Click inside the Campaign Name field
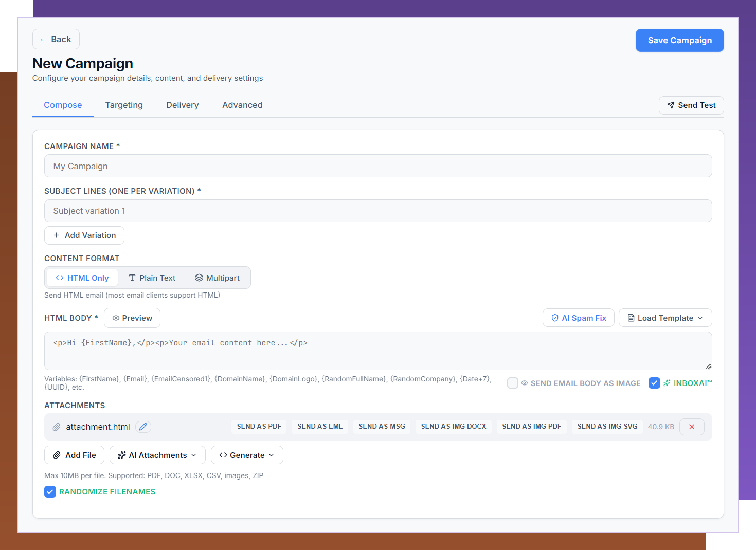 click(378, 166)
